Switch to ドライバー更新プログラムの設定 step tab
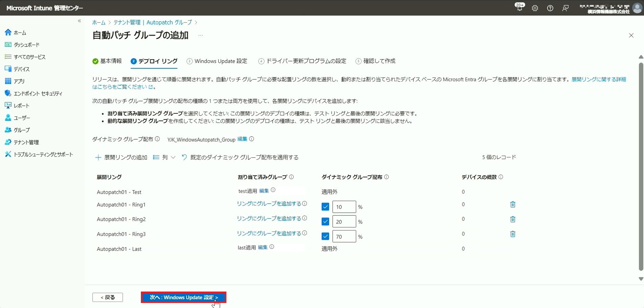Viewport: 644px width, 308px height. click(x=302, y=61)
